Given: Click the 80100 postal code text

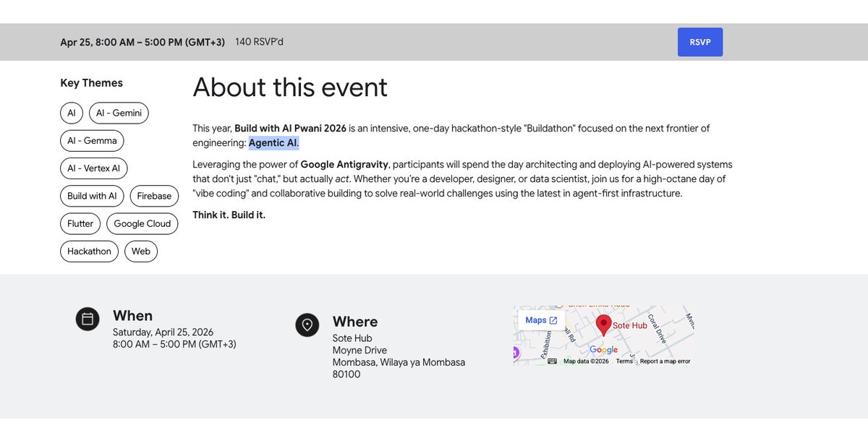Looking at the screenshot, I should point(346,374).
